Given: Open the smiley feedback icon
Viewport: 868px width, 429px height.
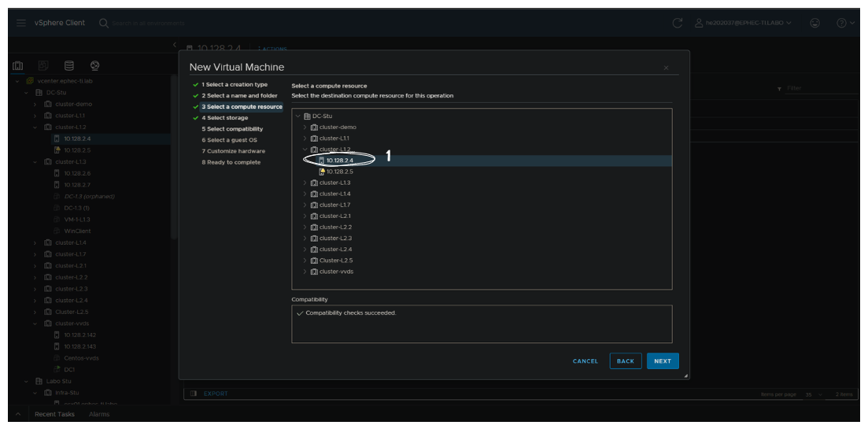Looking at the screenshot, I should point(814,23).
